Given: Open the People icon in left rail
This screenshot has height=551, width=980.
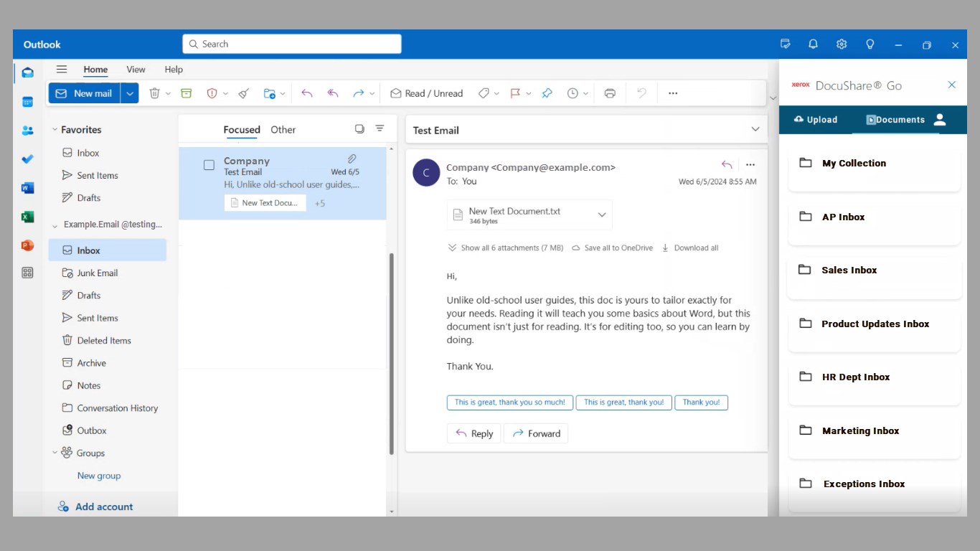Looking at the screenshot, I should (27, 131).
